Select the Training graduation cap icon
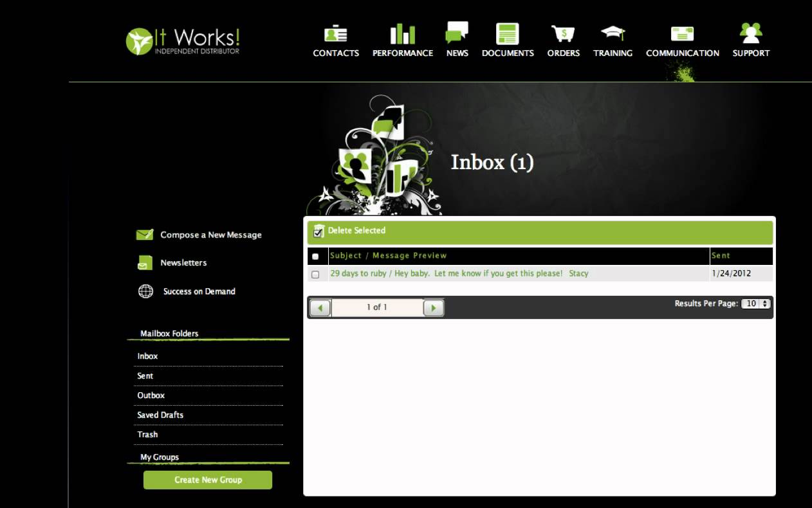 [x=613, y=33]
